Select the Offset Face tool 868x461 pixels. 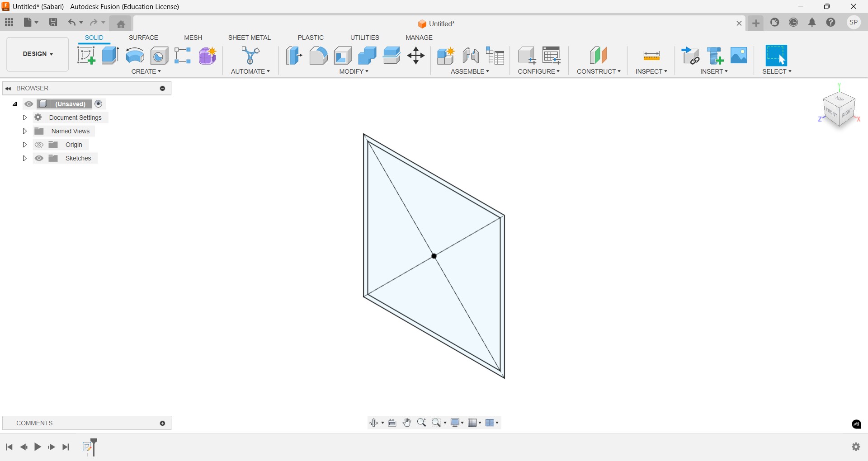click(x=392, y=56)
